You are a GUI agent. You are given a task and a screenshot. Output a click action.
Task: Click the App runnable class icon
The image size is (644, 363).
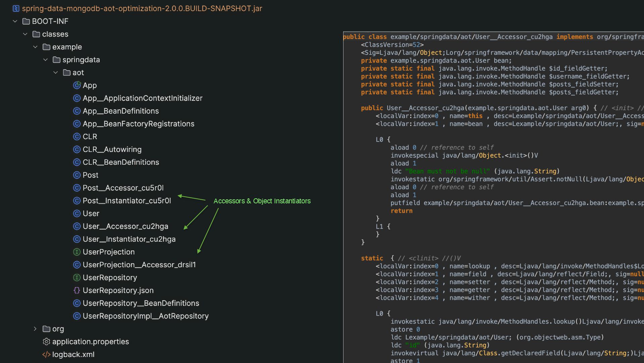tap(77, 85)
